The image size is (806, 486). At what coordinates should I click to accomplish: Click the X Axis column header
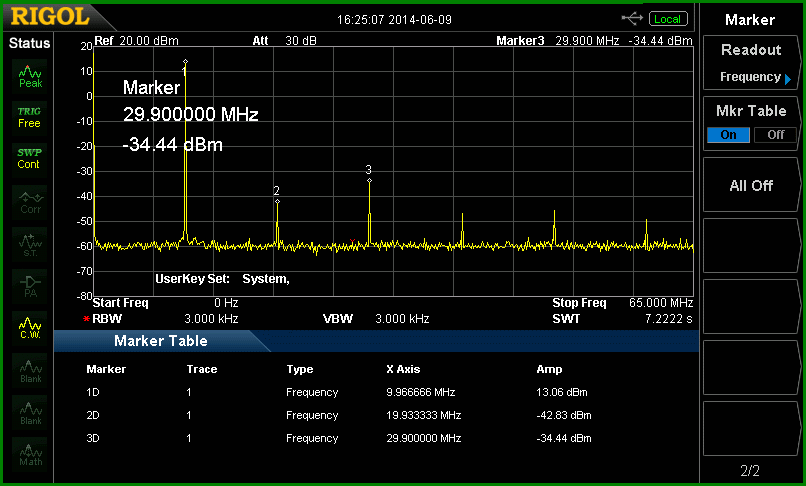403,369
